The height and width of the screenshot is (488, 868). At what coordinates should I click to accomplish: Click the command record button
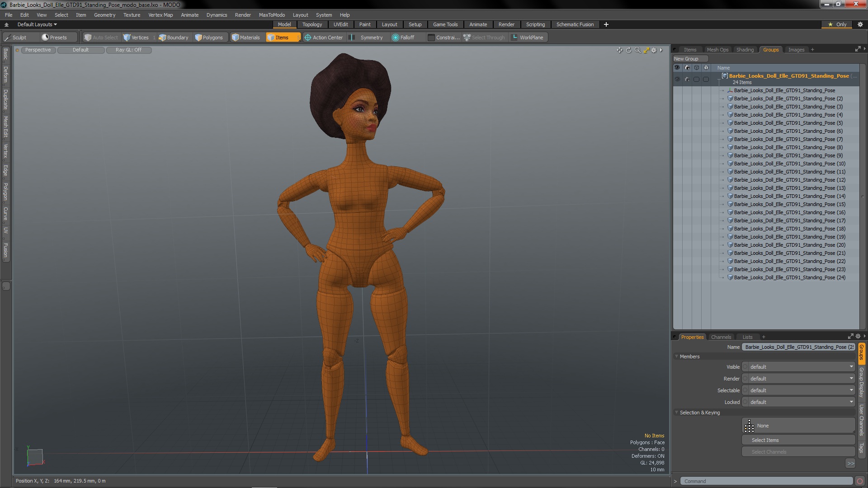860,481
